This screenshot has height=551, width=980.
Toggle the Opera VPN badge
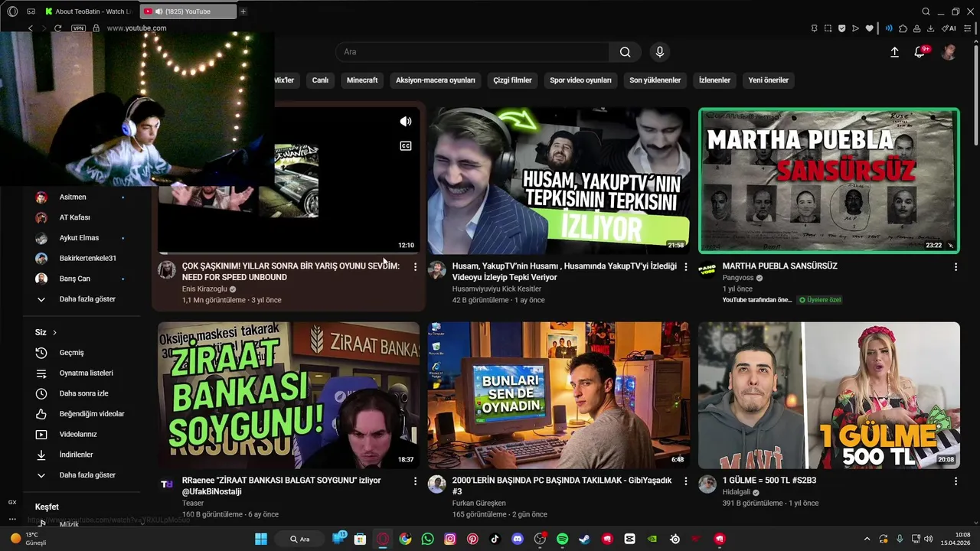[x=78, y=28]
